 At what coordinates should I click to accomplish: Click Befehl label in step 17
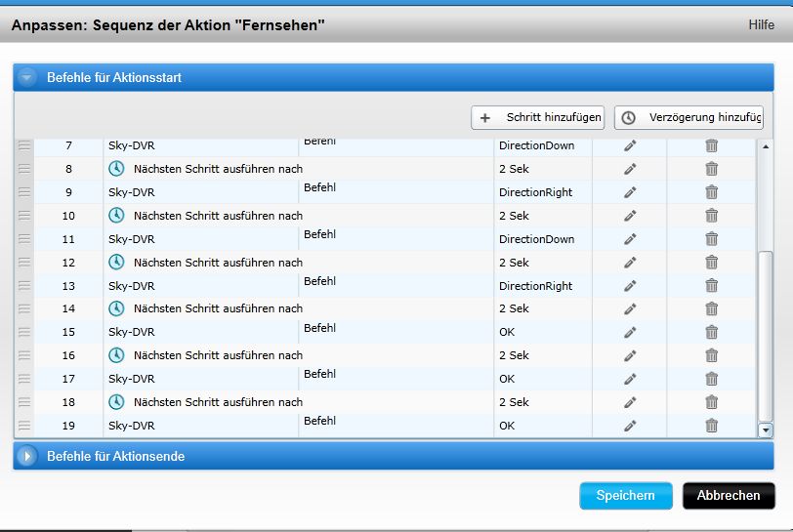(x=319, y=374)
